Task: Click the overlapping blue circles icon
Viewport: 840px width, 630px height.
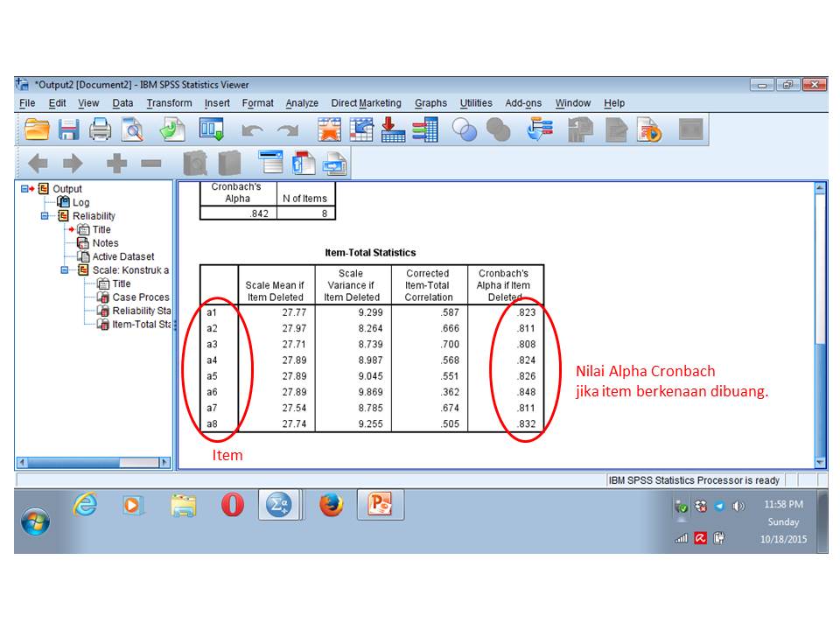Action: (x=465, y=129)
